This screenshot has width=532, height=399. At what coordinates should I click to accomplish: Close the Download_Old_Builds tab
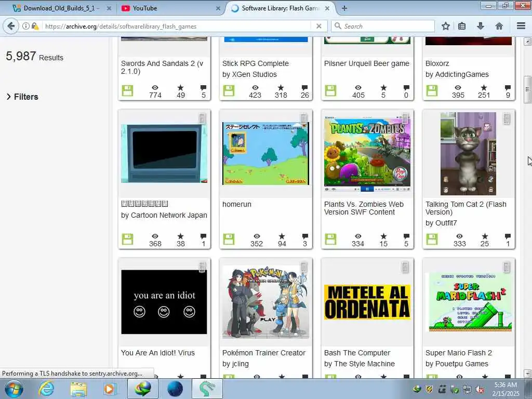109,8
